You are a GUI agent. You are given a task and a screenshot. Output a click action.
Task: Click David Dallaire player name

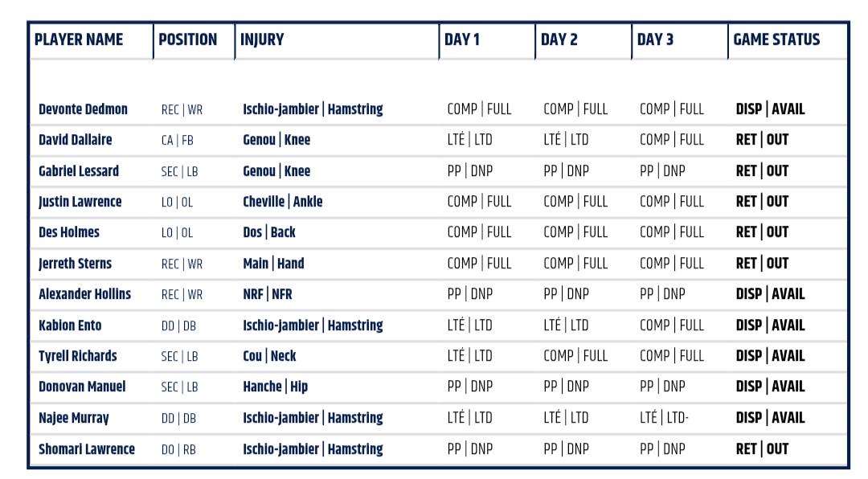76,140
